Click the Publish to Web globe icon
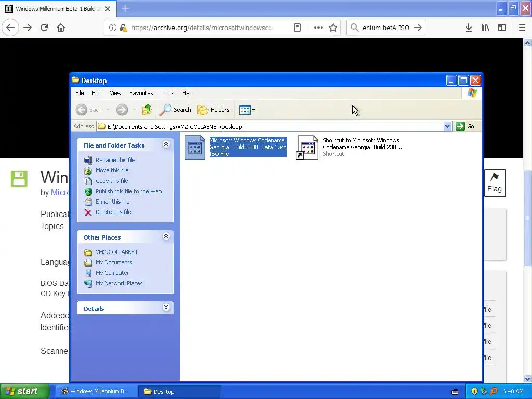 click(88, 192)
